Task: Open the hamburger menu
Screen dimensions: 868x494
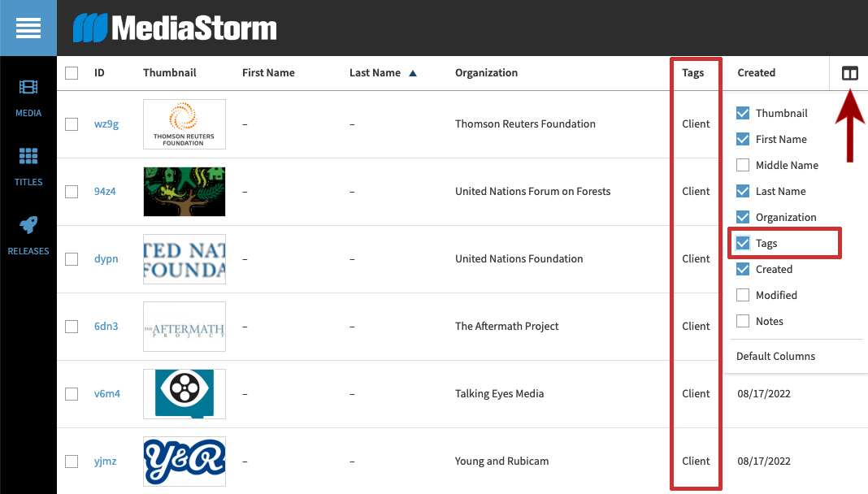Action: click(28, 28)
